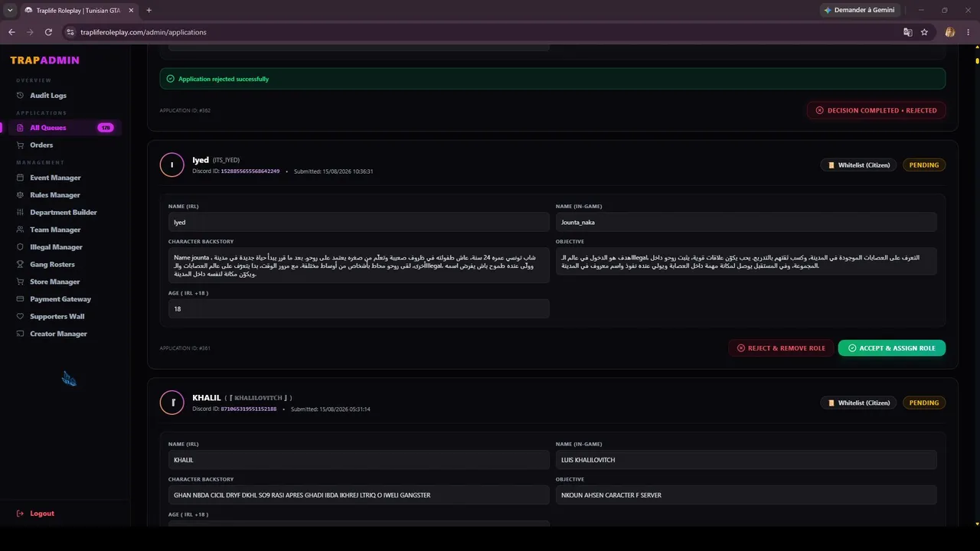
Task: Open the Payment Gateway menu item
Action: [x=60, y=299]
